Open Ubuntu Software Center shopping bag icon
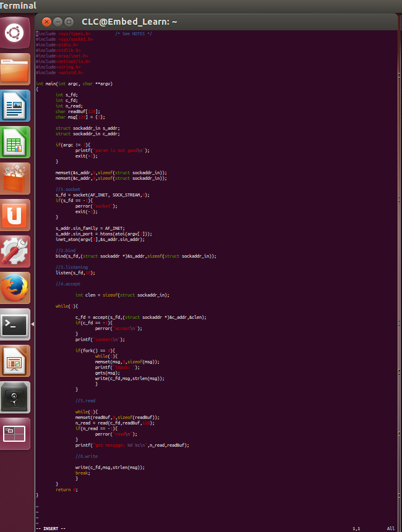Image resolution: width=402 pixels, height=532 pixels. click(x=15, y=179)
